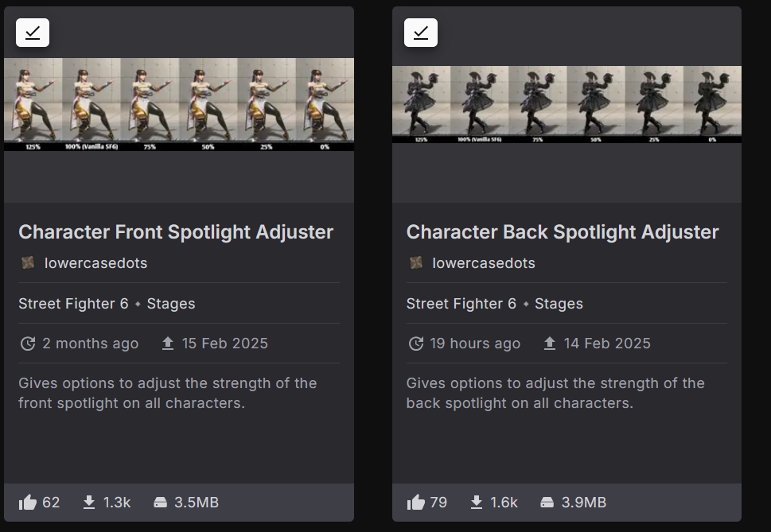This screenshot has height=532, width=771.
Task: Click lowercasedots avatar on Back Spotlight card
Action: point(416,262)
